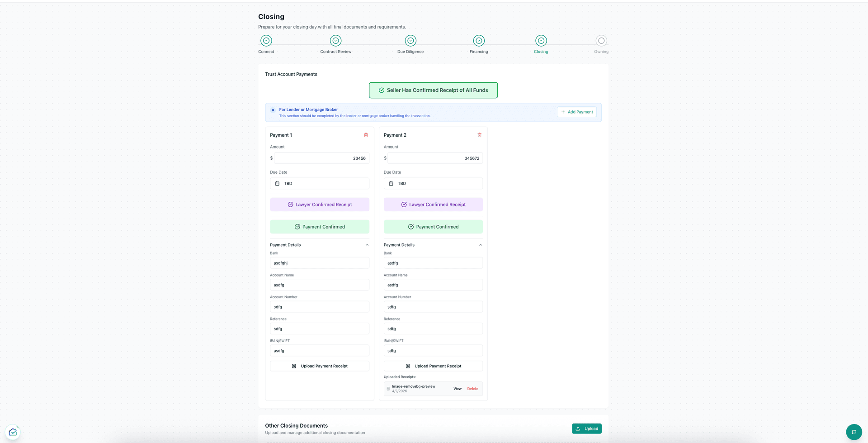Image resolution: width=868 pixels, height=443 pixels.
Task: Click receipt icon on Payment 1 upload button
Action: [x=294, y=366]
